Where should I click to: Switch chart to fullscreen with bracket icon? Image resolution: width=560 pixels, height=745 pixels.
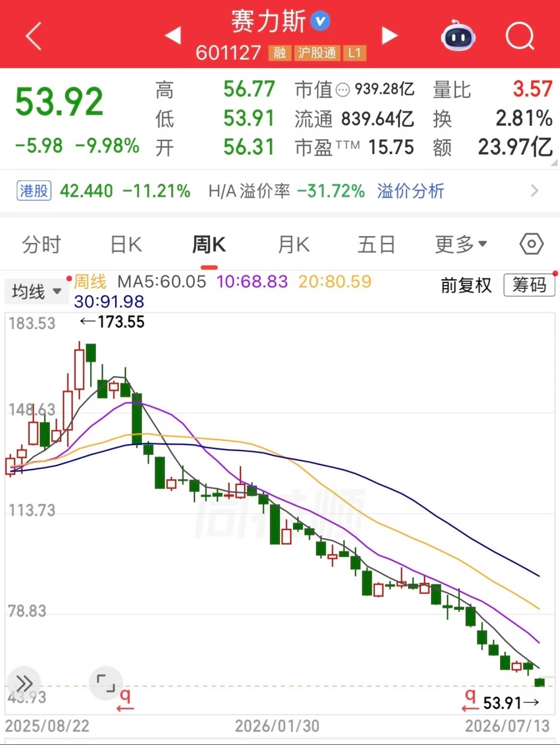[105, 683]
